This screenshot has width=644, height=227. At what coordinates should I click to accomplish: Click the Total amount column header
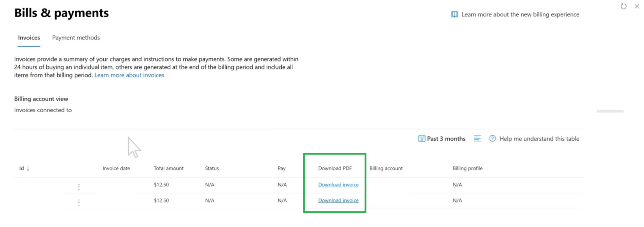tap(169, 168)
